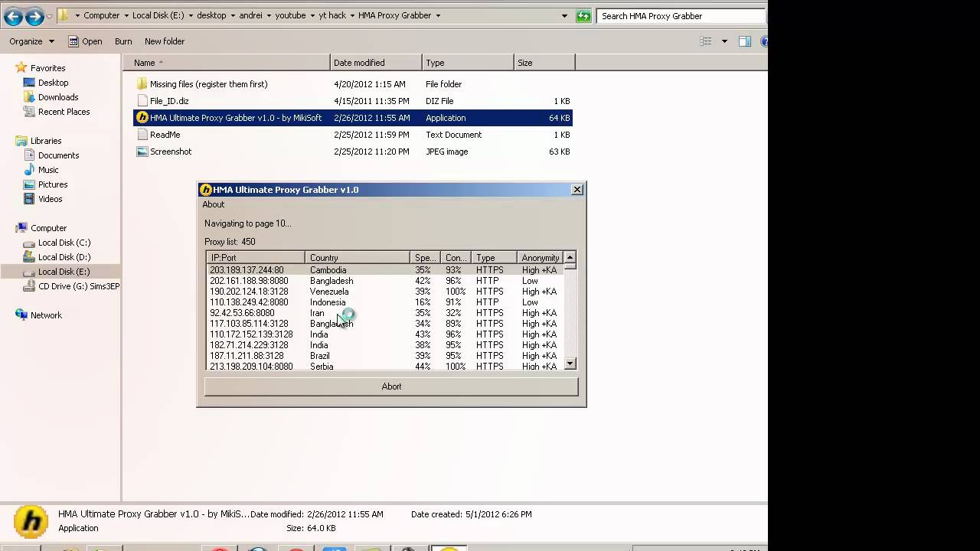Click the Favorites star heading
Screen dimensions: 980x551
(47, 68)
